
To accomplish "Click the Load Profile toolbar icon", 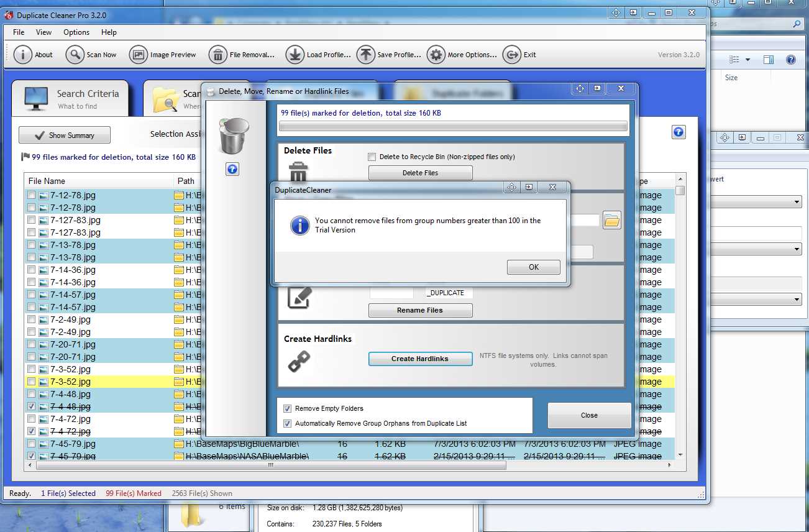I will pos(295,55).
